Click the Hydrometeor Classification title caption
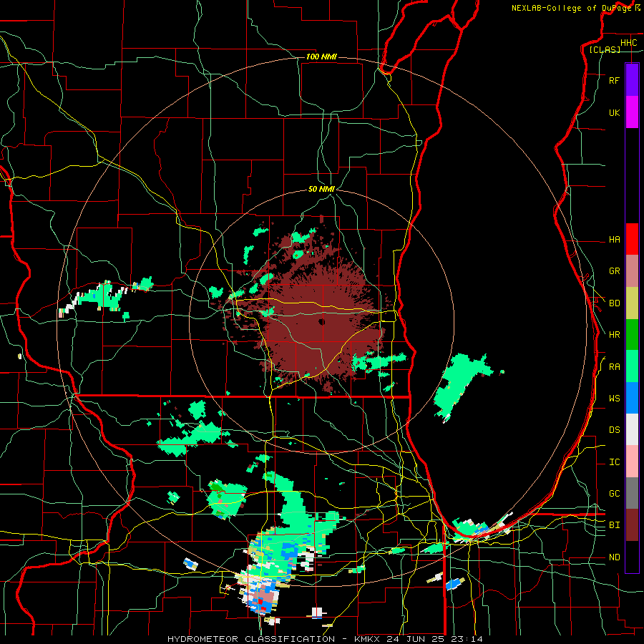 coord(325,639)
